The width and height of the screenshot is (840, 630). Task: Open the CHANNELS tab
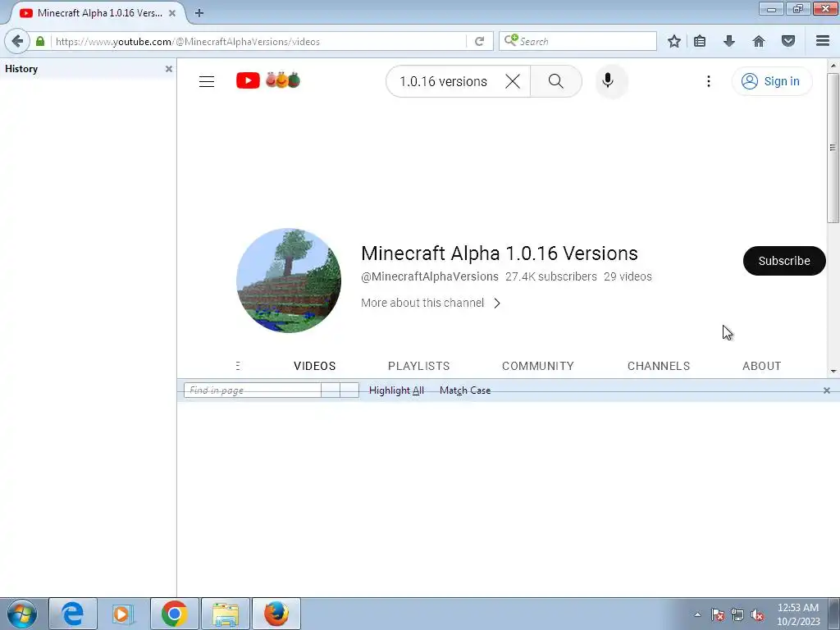[659, 366]
